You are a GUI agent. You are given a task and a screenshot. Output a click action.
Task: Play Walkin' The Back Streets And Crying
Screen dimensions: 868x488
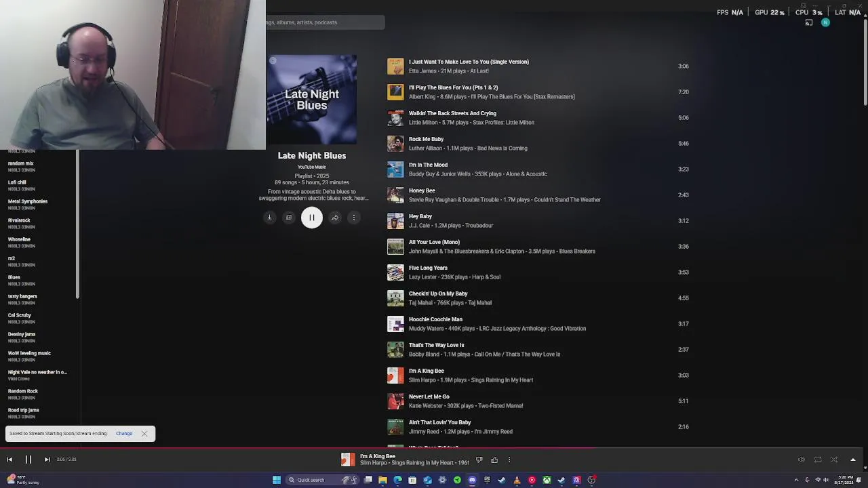coord(452,113)
